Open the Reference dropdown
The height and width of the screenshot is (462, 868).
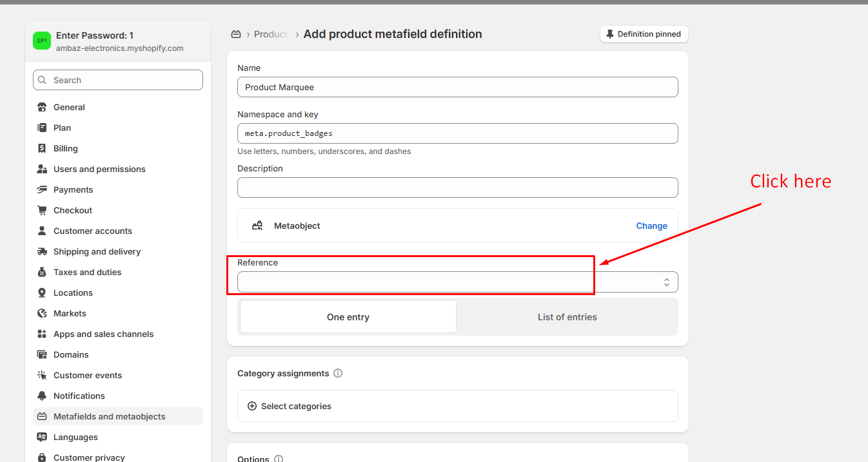[x=457, y=282]
